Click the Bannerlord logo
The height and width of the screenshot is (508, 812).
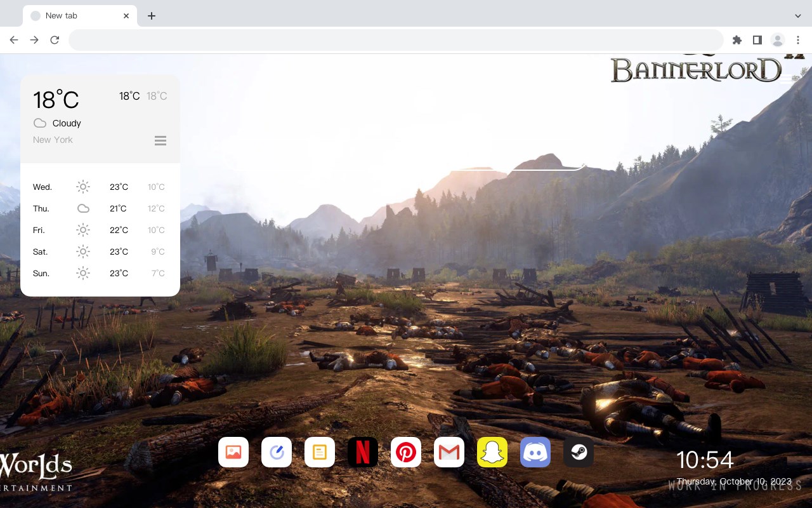point(697,69)
